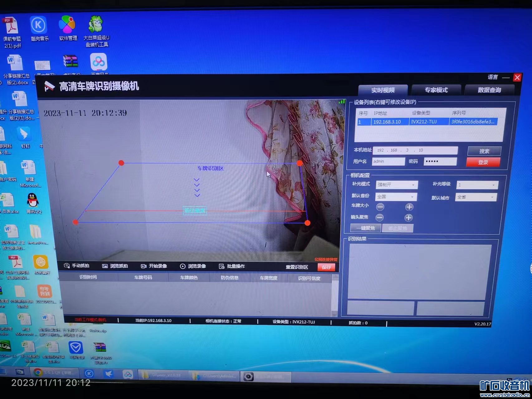Screen dimensions: 532x399
Task: Open the Baidu Netdisk desktop icon
Action: pyautogui.click(x=99, y=64)
